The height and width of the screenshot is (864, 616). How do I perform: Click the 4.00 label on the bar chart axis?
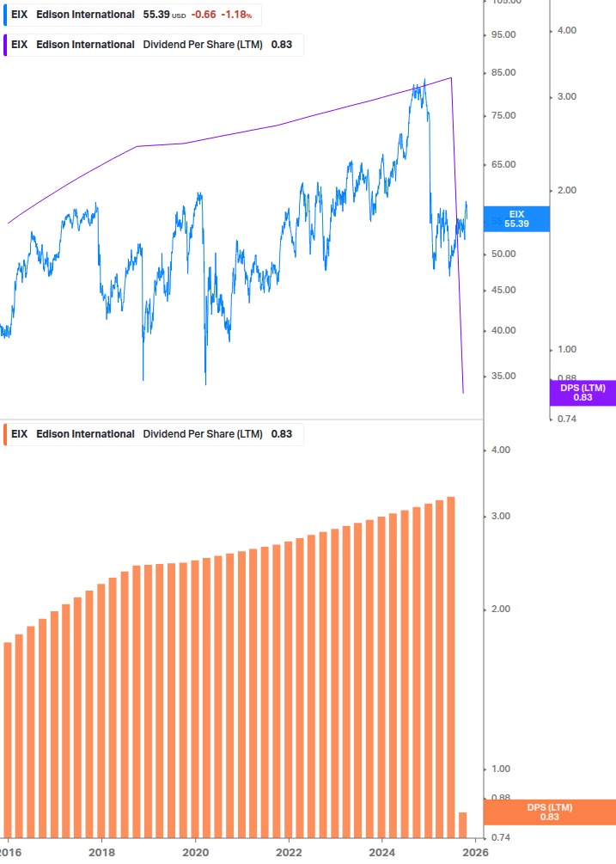click(500, 450)
